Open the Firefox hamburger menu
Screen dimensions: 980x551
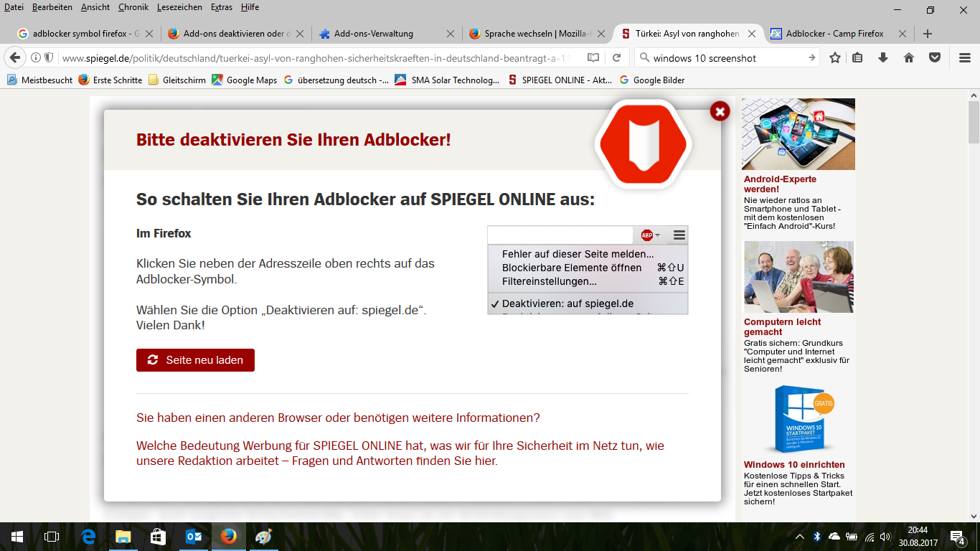[x=965, y=57]
